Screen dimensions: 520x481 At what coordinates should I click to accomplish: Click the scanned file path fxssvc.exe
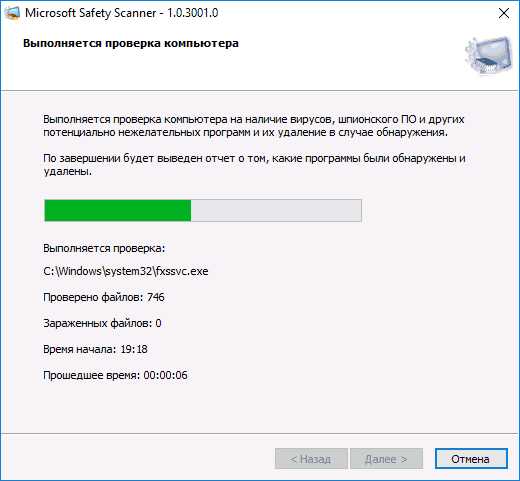pos(126,271)
